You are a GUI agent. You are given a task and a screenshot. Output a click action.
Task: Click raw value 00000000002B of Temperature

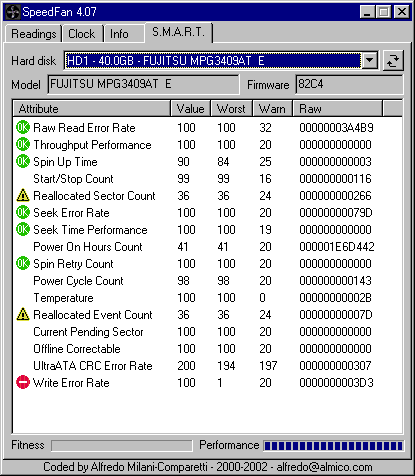point(335,298)
